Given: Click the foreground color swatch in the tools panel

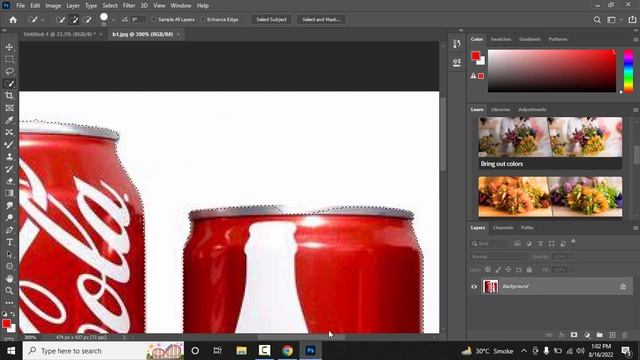Looking at the screenshot, I should click(x=6, y=324).
